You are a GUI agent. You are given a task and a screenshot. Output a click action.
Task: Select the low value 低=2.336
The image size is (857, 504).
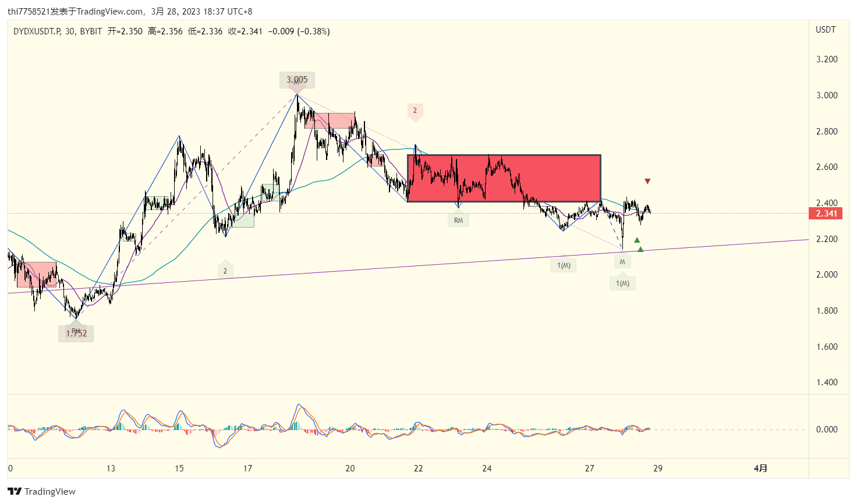point(205,31)
